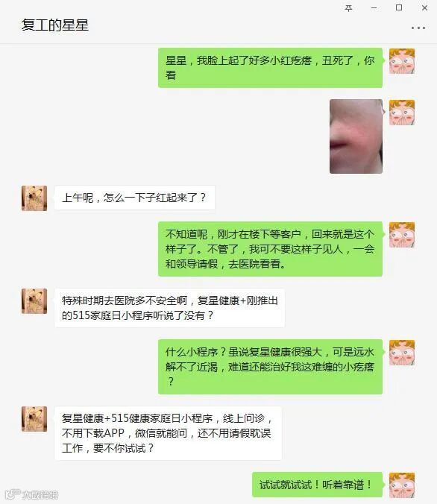Click sender avatar beside '什么小程序' message
The height and width of the screenshot is (504, 437).
pyautogui.click(x=402, y=353)
